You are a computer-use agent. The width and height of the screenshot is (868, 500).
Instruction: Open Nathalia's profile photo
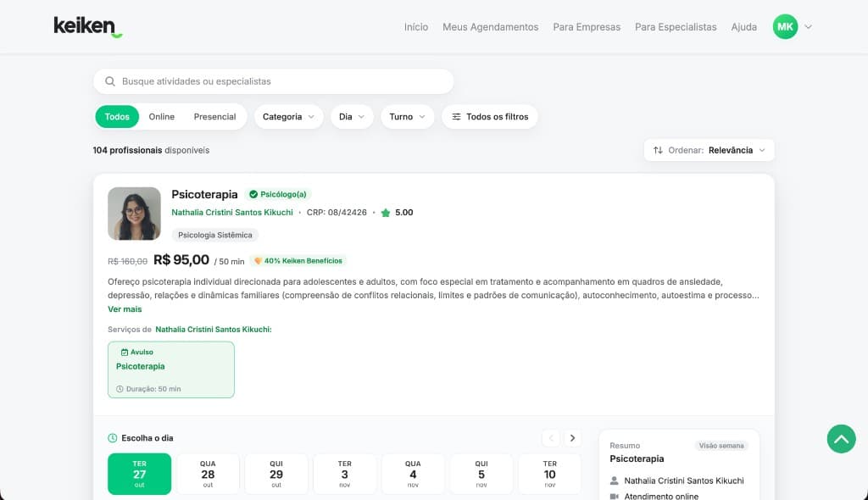[134, 214]
